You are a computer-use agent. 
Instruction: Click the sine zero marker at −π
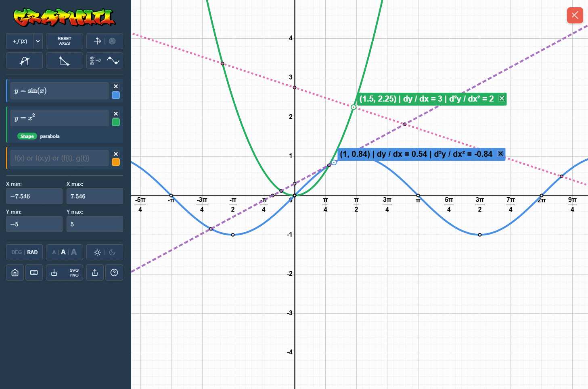click(171, 196)
